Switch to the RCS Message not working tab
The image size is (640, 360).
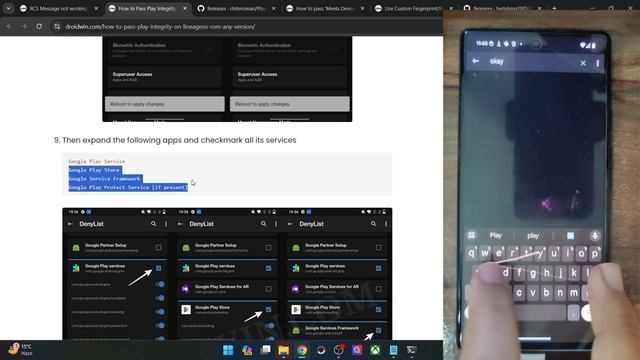(x=59, y=8)
